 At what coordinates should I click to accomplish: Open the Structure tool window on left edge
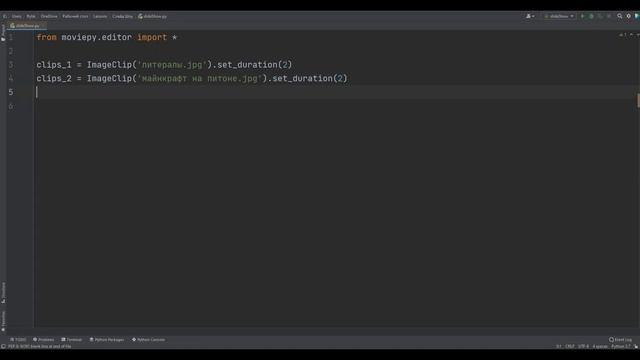[3, 292]
